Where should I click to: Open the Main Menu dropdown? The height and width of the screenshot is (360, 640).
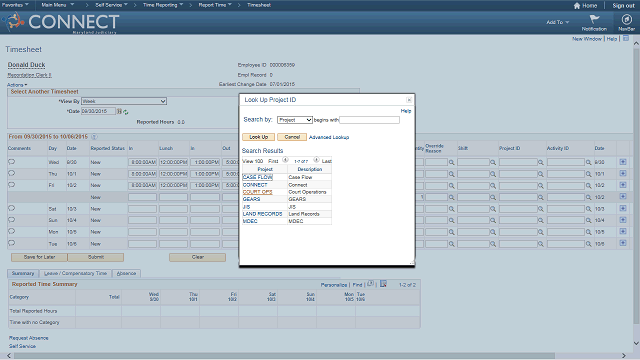[58, 5]
